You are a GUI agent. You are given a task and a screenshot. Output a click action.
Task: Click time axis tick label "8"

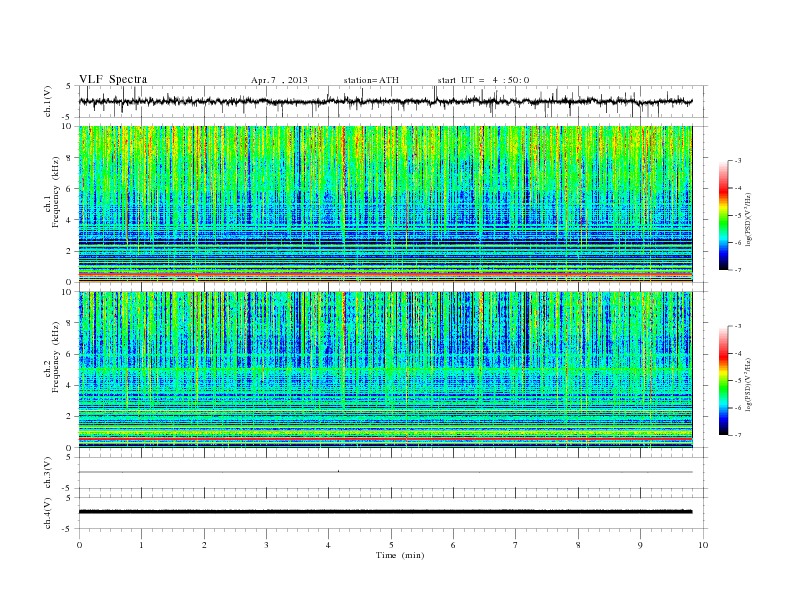(x=578, y=545)
